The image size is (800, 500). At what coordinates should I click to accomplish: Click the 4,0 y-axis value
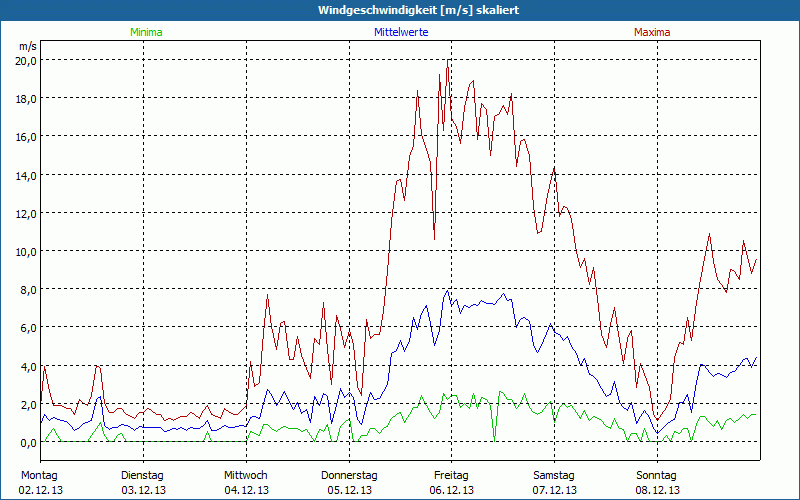click(x=25, y=366)
